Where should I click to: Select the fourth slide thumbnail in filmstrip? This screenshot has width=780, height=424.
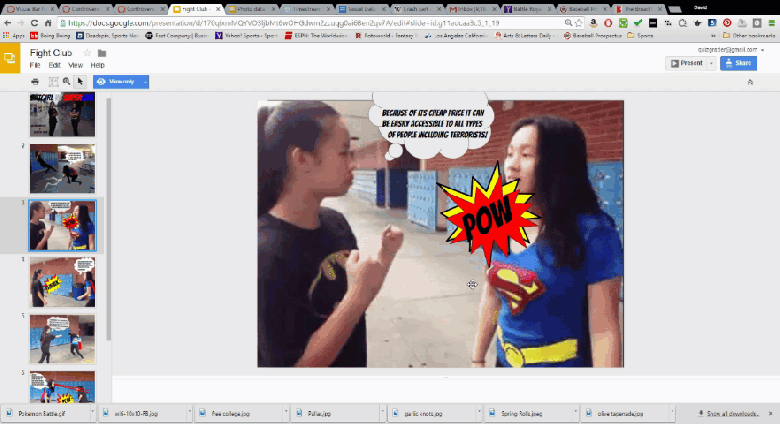click(x=62, y=280)
